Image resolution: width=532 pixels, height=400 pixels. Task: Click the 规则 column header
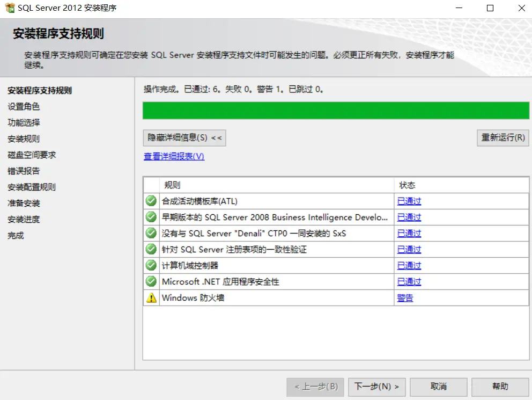click(277, 185)
